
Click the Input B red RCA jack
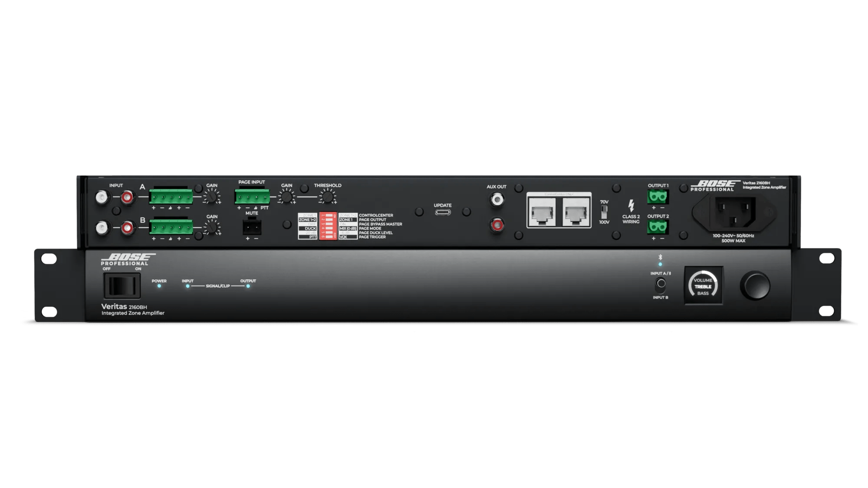point(127,228)
